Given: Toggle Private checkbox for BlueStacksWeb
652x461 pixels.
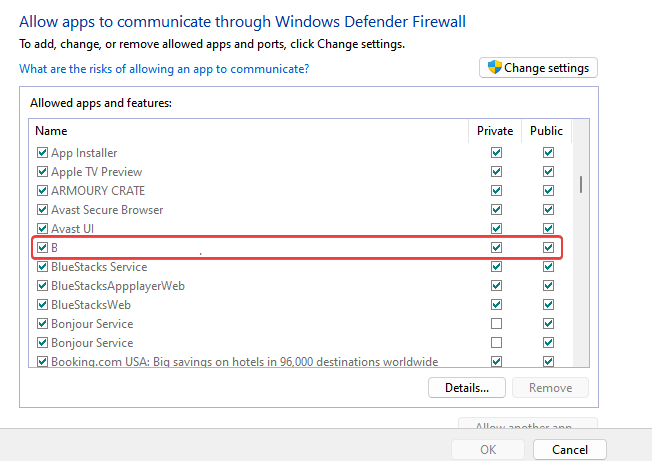Looking at the screenshot, I should point(496,305).
